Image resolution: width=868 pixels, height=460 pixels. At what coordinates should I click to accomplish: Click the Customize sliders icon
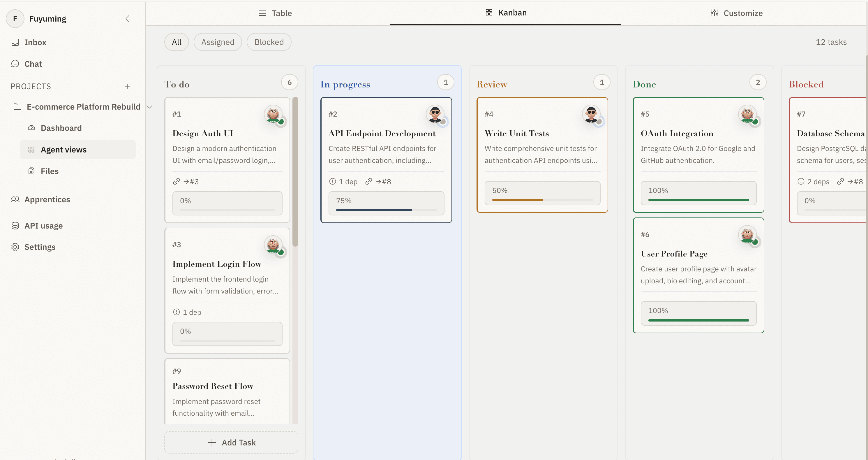(714, 13)
